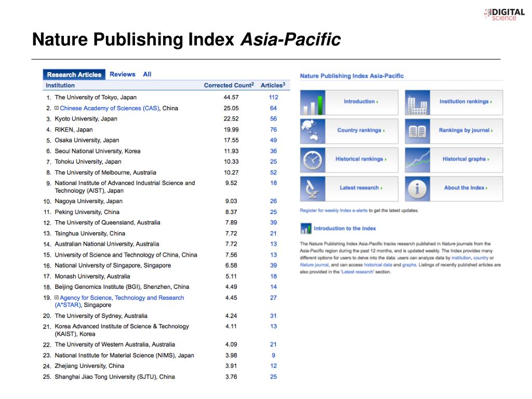Viewport: 532px width, 399px height.
Task: Click the 'historical data' link in paragraph
Action: [x=378, y=265]
